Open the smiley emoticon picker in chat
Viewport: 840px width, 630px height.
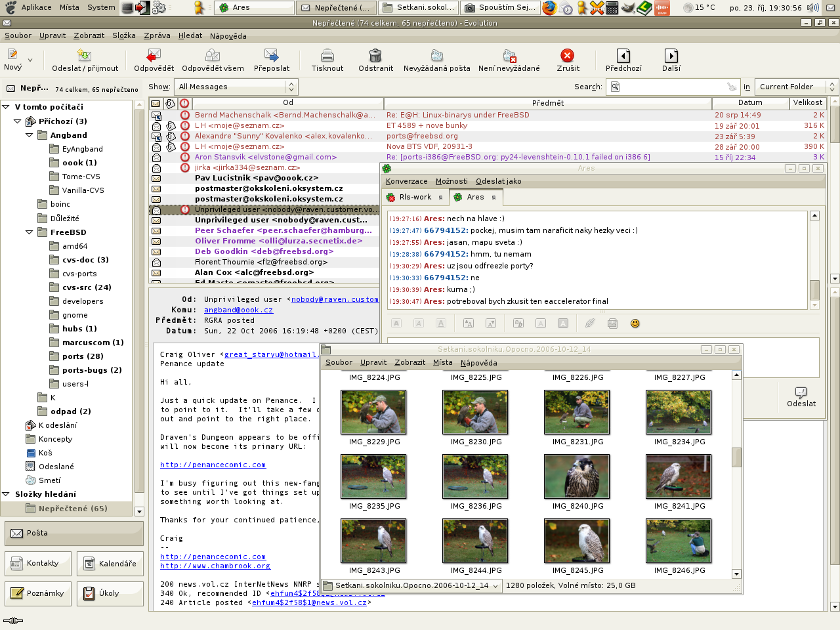(x=635, y=324)
